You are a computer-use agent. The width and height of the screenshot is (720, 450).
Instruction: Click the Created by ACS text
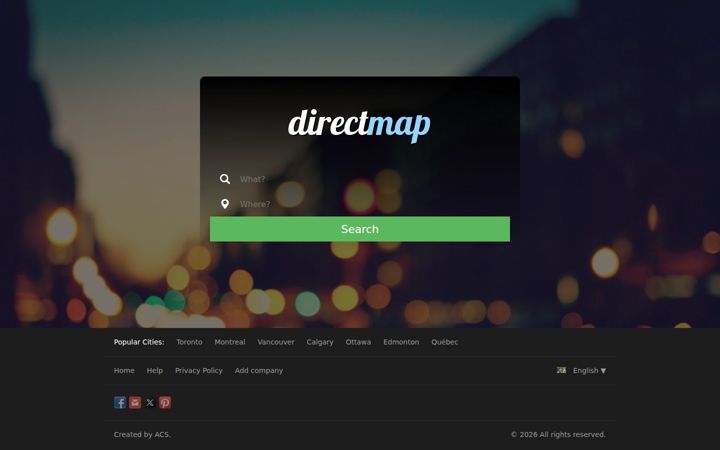click(x=142, y=434)
